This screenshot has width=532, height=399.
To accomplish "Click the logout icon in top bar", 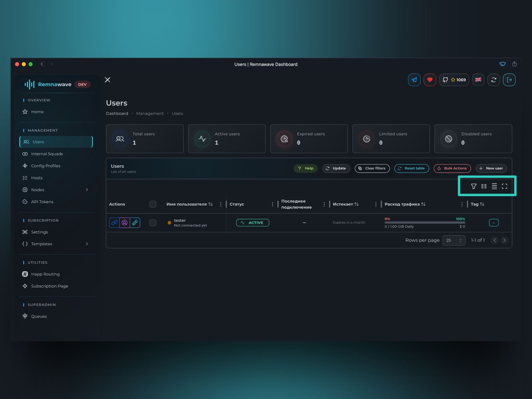I will tap(509, 80).
